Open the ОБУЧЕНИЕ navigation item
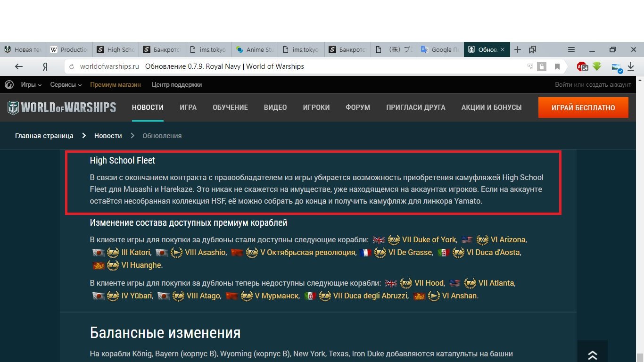 [230, 107]
